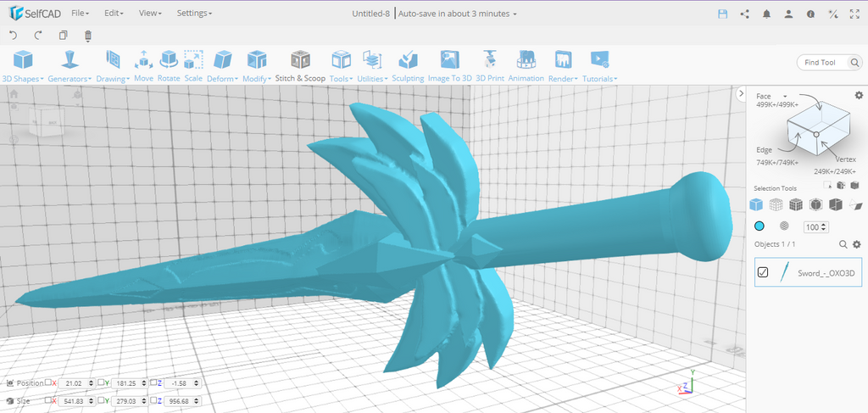Toggle the Size Y checkbox
868x413 pixels.
101,399
